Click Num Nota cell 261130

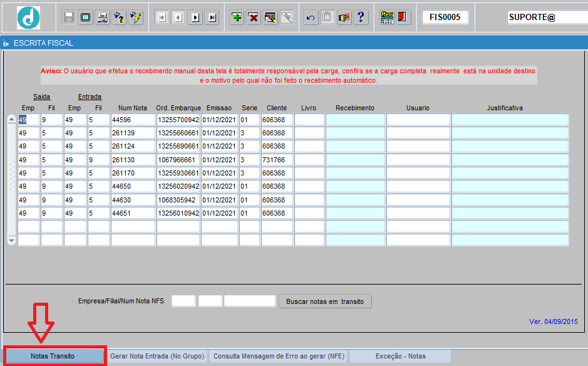click(x=133, y=160)
